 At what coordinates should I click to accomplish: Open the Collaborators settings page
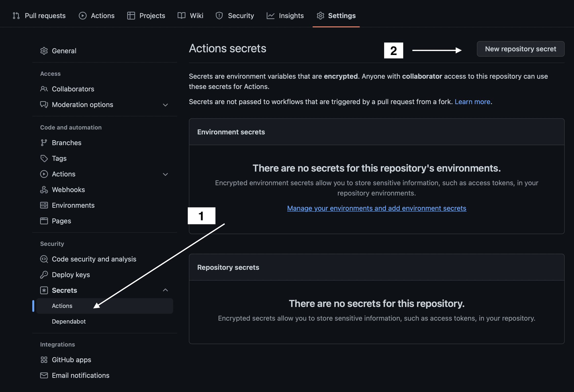click(73, 89)
